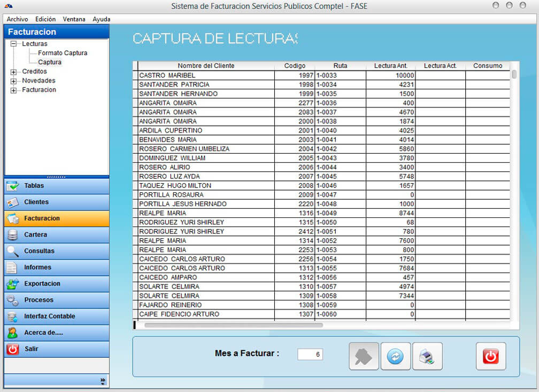Viewport: 539px width, 392px height.
Task: Open the Cartera section
Action: pyautogui.click(x=57, y=235)
